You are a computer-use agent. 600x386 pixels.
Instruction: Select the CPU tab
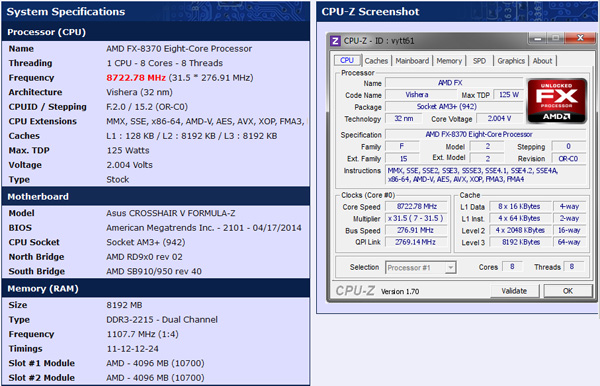point(347,60)
